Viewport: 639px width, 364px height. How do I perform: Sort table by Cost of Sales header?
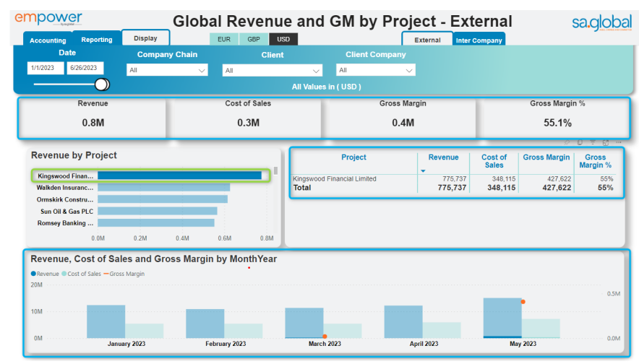[494, 161]
